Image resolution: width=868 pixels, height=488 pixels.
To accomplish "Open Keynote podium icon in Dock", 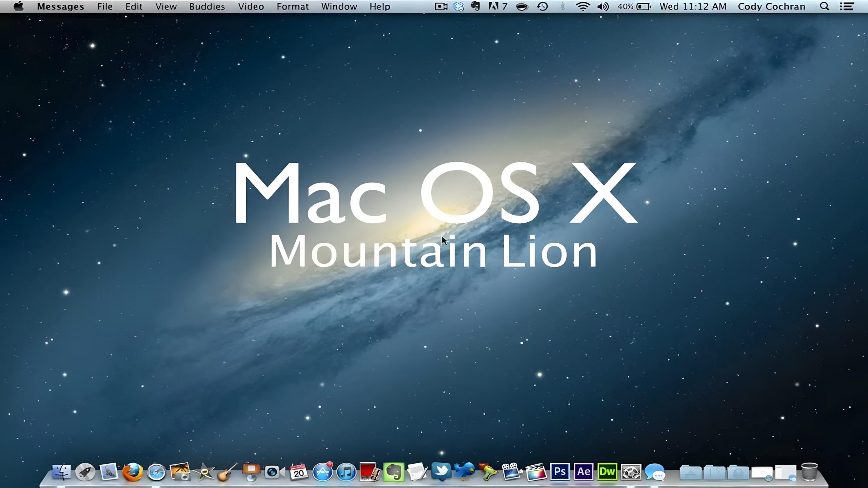I will point(251,472).
